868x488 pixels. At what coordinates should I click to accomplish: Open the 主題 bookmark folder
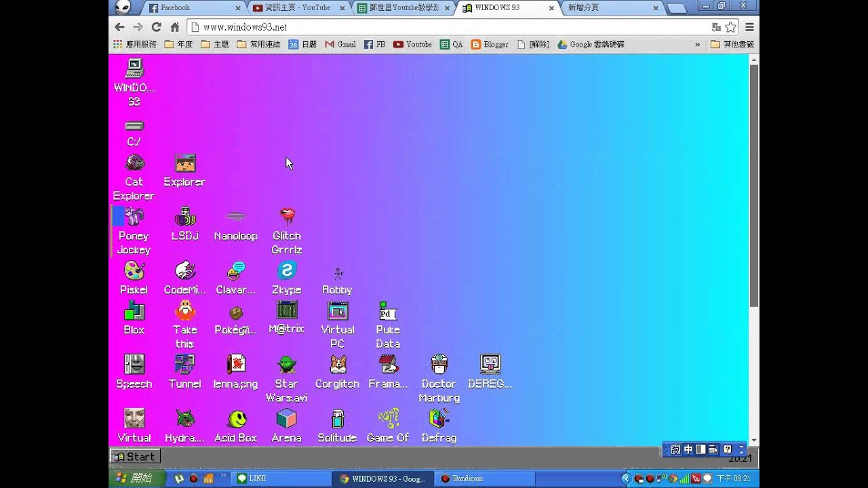[215, 44]
